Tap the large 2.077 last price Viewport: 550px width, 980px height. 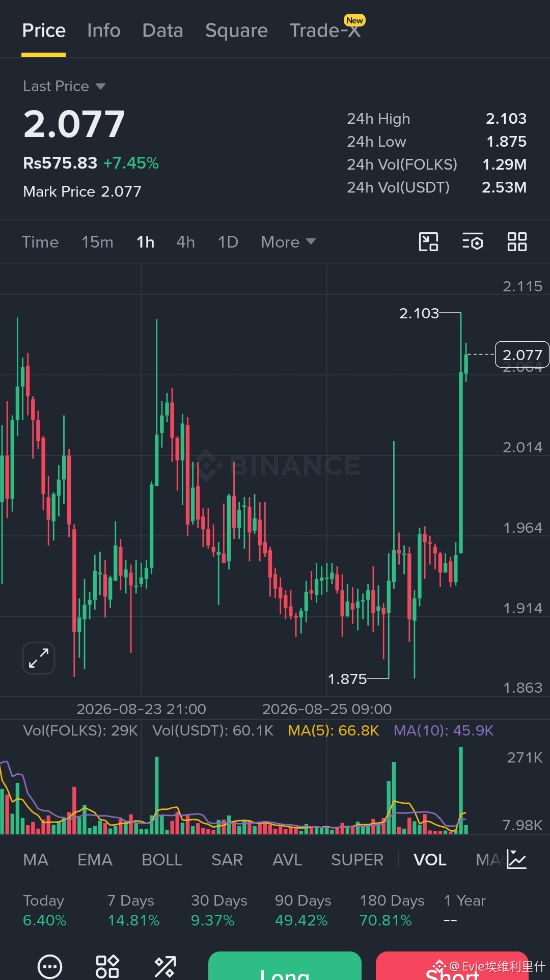pyautogui.click(x=74, y=124)
